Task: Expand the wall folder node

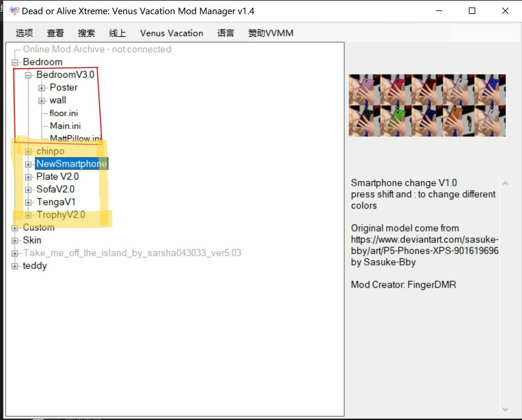Action: (42, 101)
